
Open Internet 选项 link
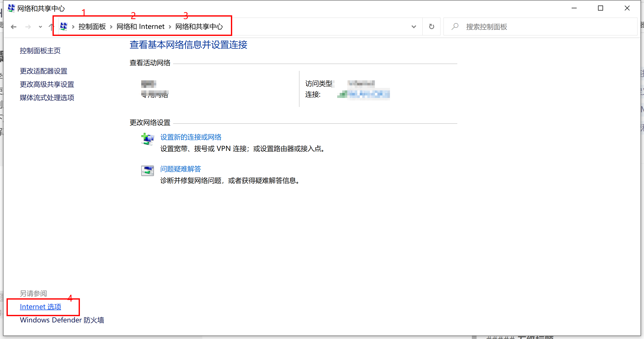coord(40,307)
